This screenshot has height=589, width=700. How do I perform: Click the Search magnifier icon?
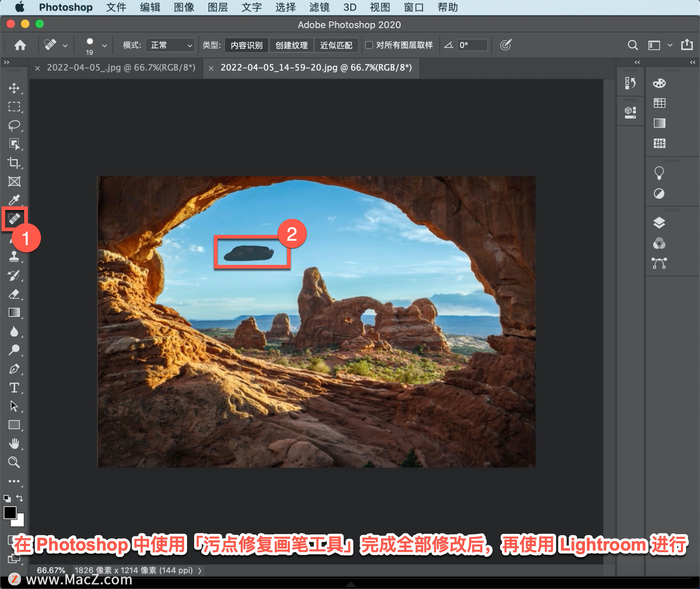coord(633,45)
